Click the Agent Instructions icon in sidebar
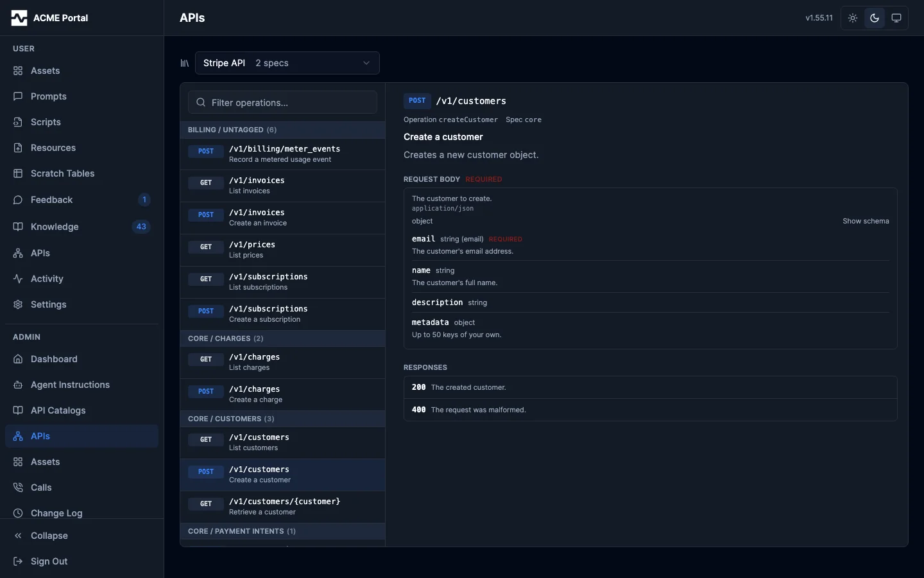The width and height of the screenshot is (924, 578). 18,385
